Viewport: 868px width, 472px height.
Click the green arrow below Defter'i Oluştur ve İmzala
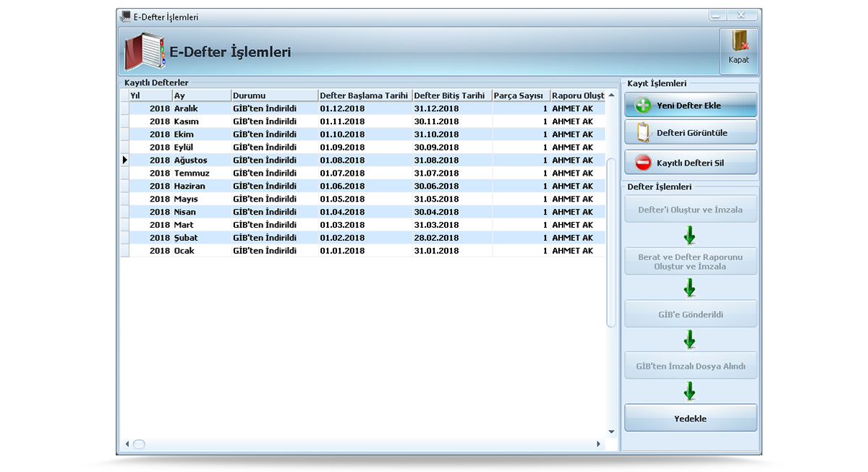click(689, 235)
